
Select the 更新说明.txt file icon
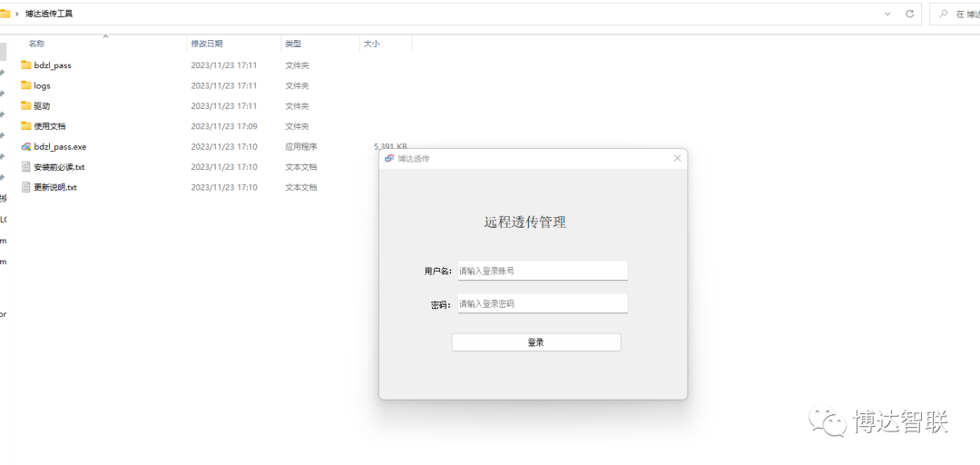(25, 187)
